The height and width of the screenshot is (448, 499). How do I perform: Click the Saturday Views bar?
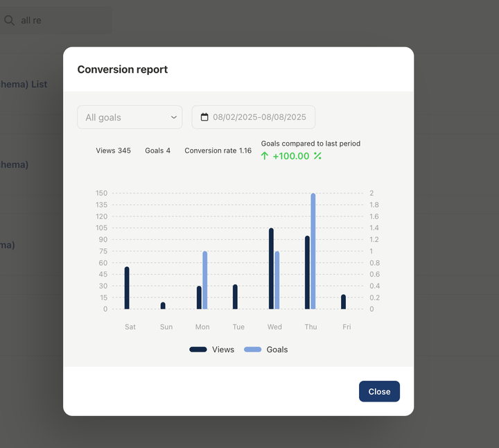point(127,288)
